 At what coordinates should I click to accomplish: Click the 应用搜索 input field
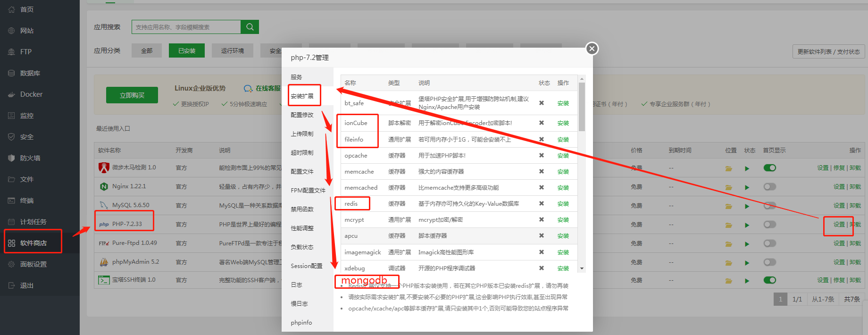pyautogui.click(x=186, y=27)
